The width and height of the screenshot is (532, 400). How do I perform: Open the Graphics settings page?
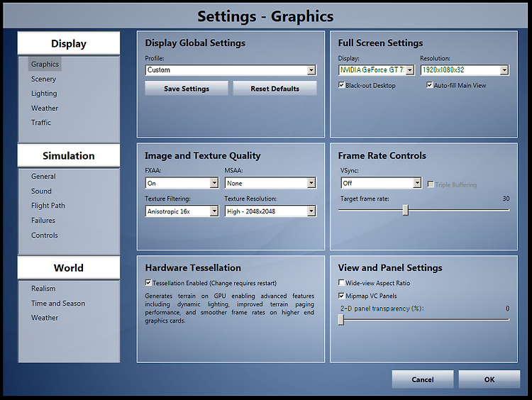[x=45, y=64]
